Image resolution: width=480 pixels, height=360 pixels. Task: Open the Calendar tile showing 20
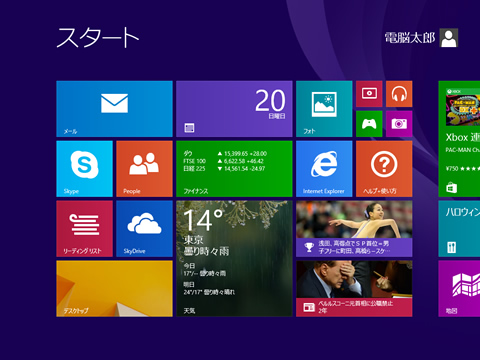point(234,109)
